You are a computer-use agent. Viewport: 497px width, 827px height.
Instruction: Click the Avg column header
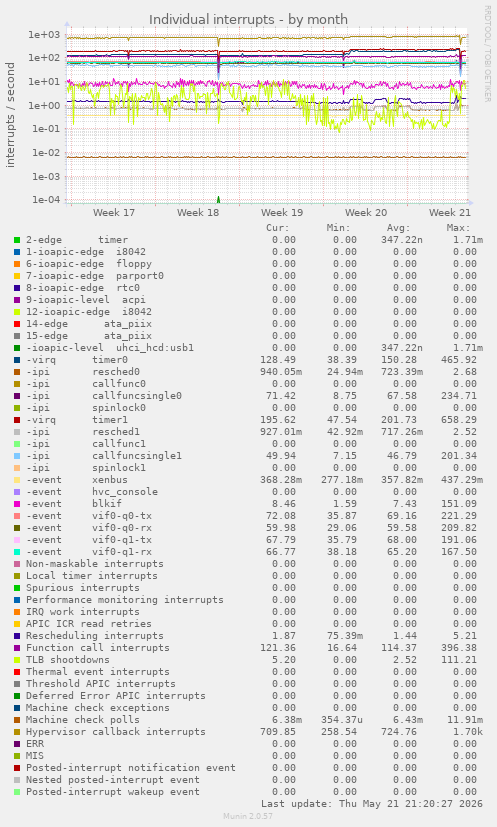tap(398, 228)
